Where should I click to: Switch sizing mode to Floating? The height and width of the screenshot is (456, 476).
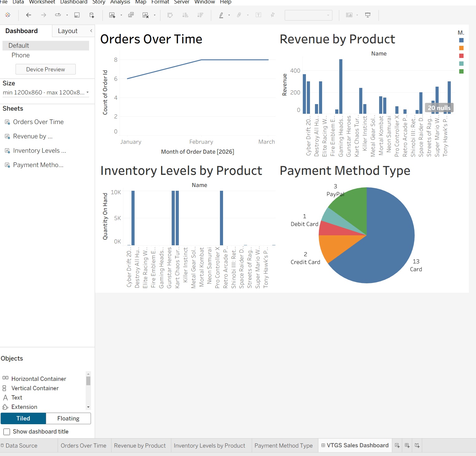(x=68, y=418)
